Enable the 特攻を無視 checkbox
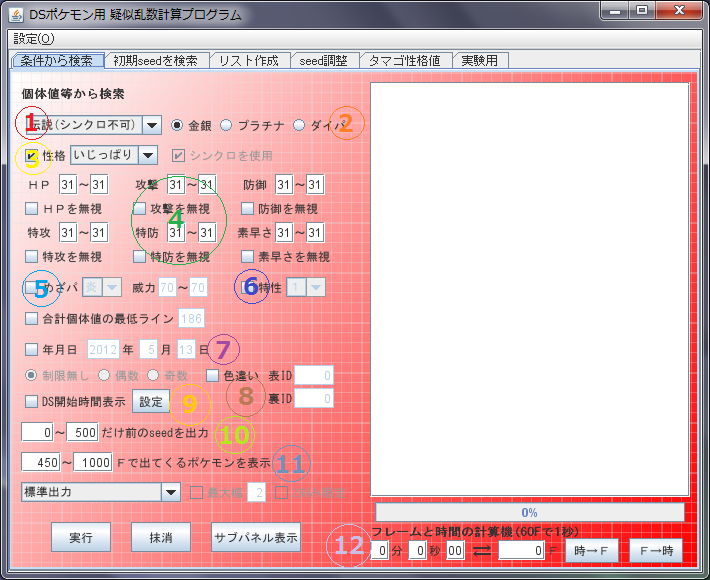Viewport: 710px width, 580px height. [31, 257]
